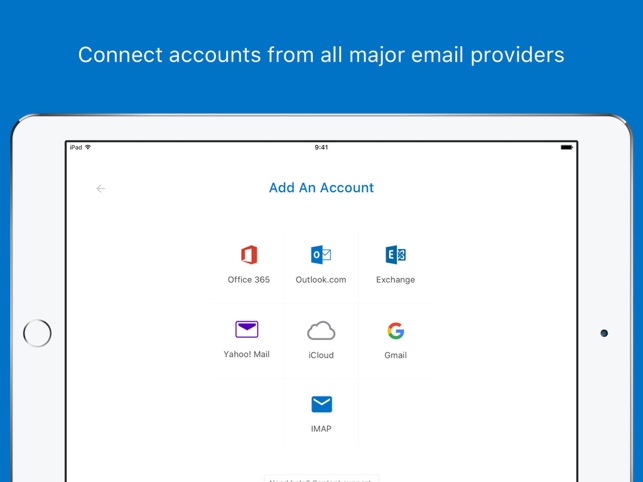
Task: Click the iPad carrier label
Action: click(x=76, y=147)
